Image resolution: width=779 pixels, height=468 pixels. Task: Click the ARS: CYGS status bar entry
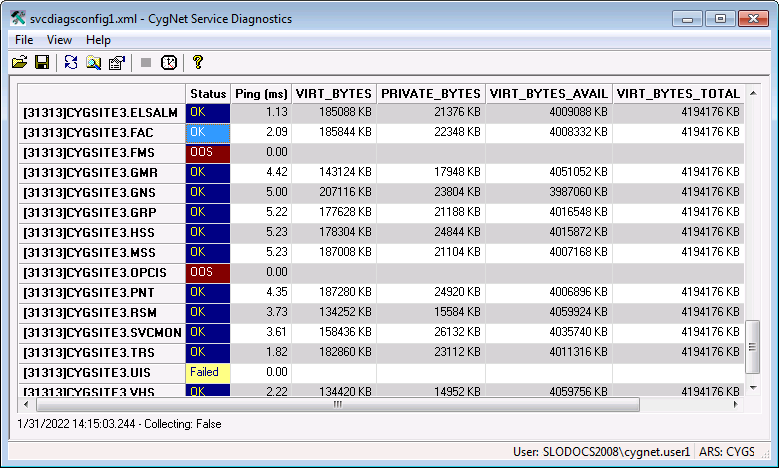pyautogui.click(x=727, y=452)
